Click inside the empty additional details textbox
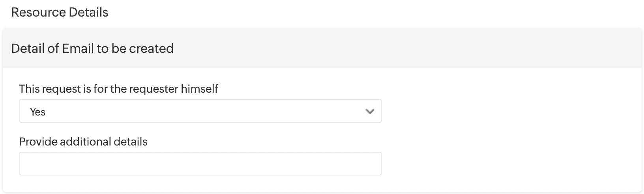The width and height of the screenshot is (644, 194). 200,164
